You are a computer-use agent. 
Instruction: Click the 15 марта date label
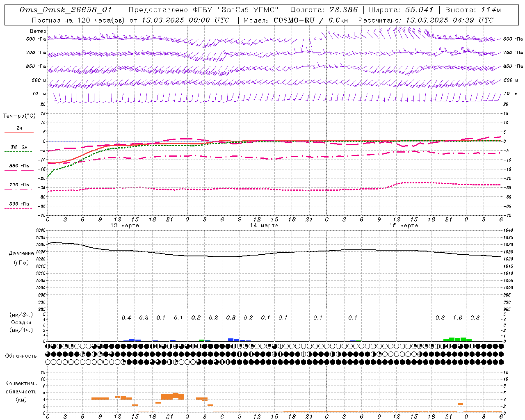[x=404, y=226]
